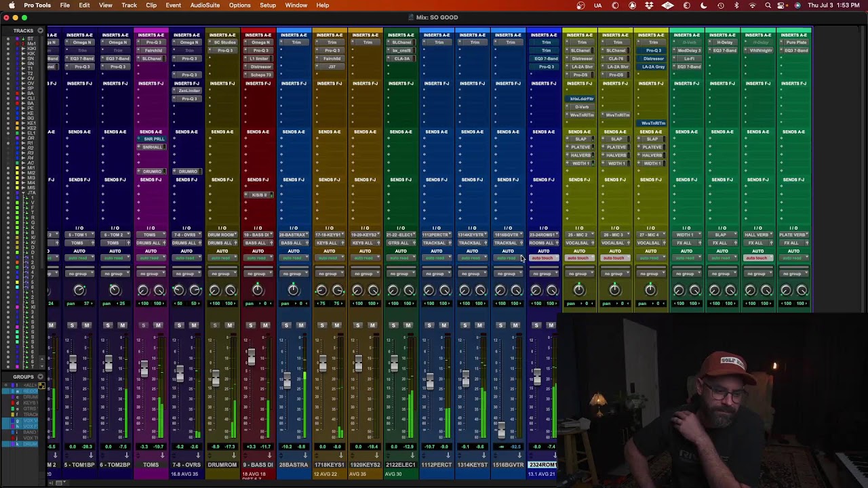The width and height of the screenshot is (868, 488).
Task: Click the volume fader on TOMS track
Action: (x=144, y=369)
